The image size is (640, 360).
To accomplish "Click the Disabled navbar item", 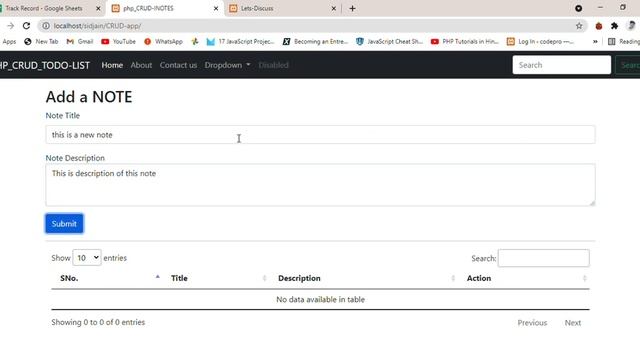I will tap(273, 65).
